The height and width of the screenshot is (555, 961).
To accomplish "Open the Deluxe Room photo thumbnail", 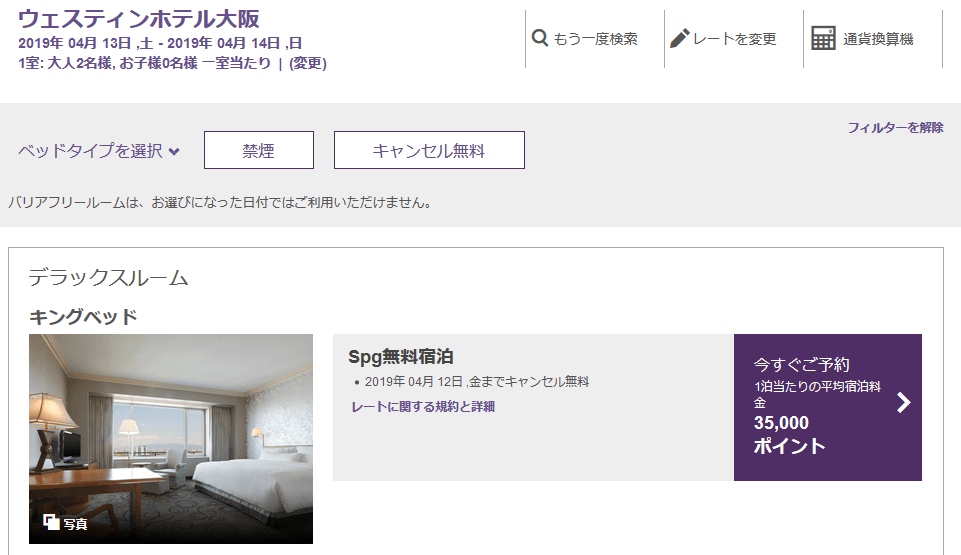I will tap(171, 439).
